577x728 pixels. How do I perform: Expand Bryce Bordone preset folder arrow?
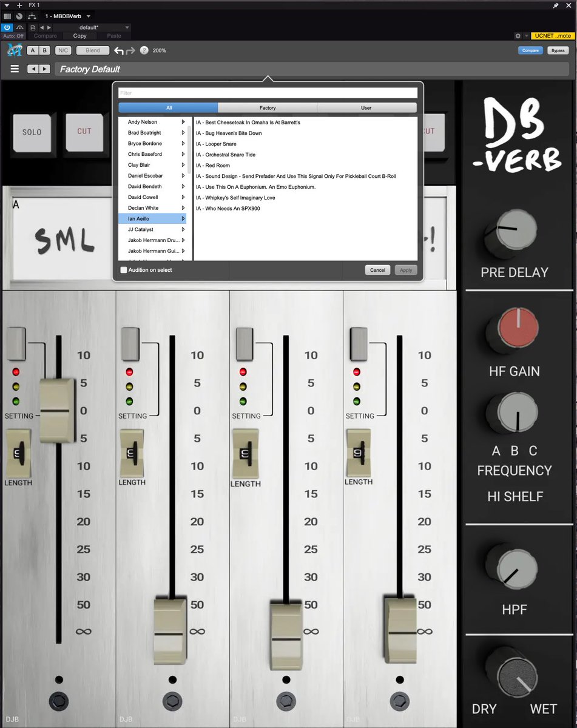183,144
